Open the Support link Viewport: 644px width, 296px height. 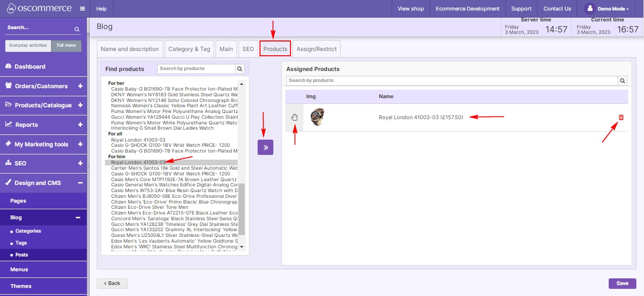[521, 9]
